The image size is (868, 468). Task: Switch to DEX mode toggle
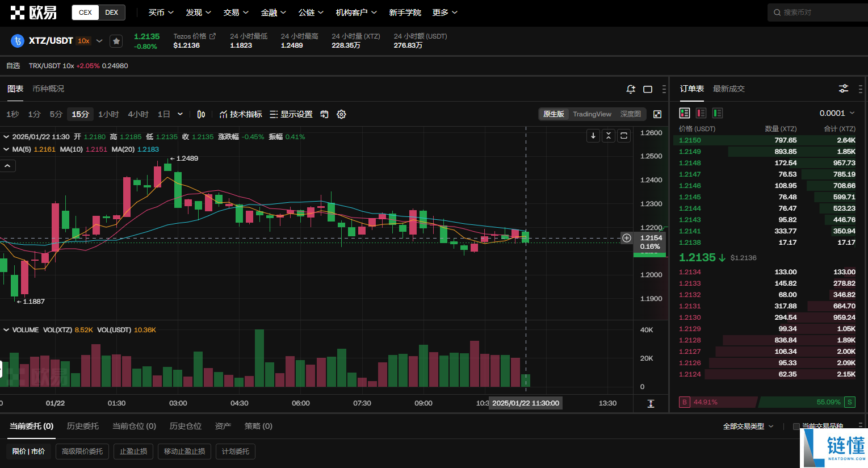point(112,12)
